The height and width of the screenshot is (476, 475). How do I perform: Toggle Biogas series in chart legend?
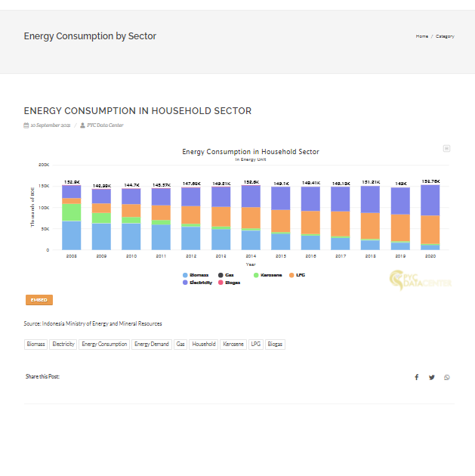point(230,283)
